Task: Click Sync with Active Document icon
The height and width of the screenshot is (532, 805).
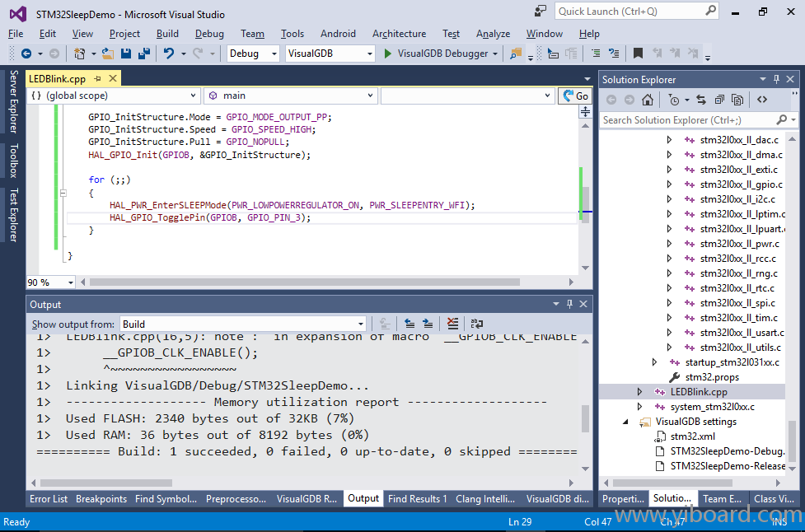Action: pos(701,100)
